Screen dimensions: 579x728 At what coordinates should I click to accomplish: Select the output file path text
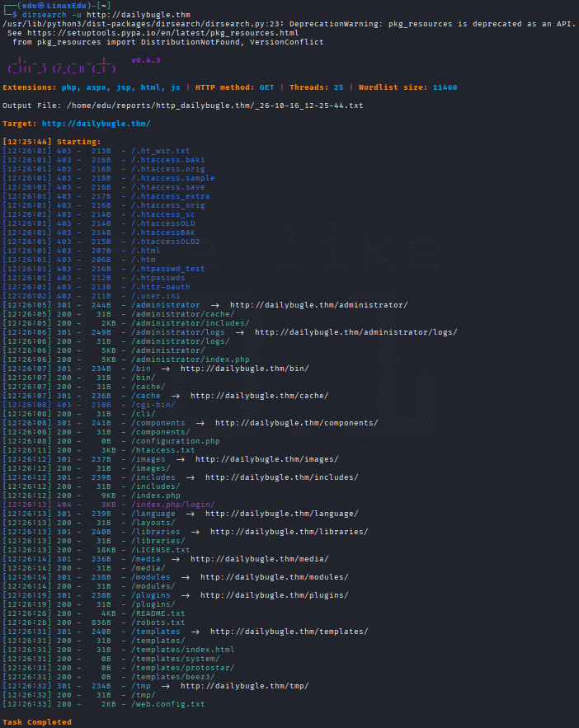(x=215, y=106)
